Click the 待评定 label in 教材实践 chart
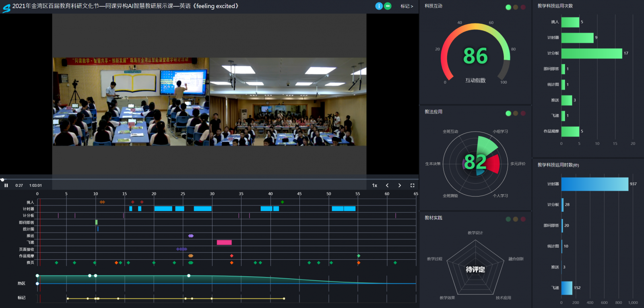The height and width of the screenshot is (308, 644). 475,269
